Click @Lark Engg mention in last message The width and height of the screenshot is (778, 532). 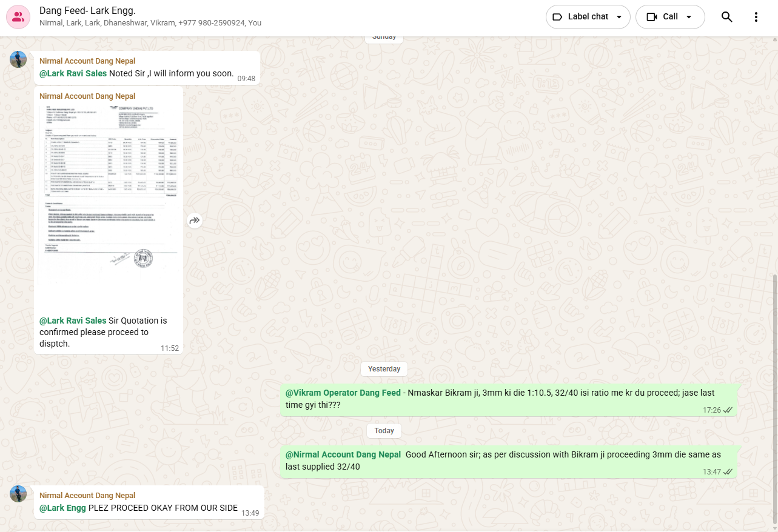(x=62, y=508)
